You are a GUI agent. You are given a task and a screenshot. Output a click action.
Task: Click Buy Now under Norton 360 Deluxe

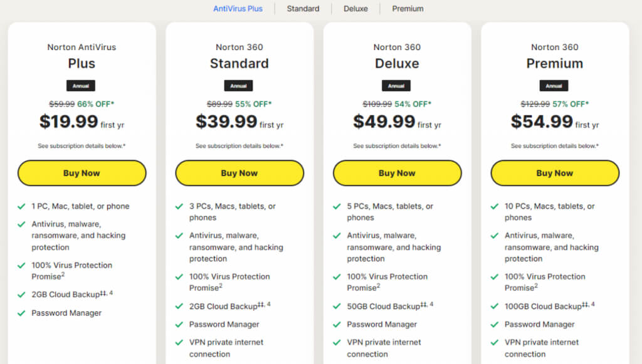[397, 173]
